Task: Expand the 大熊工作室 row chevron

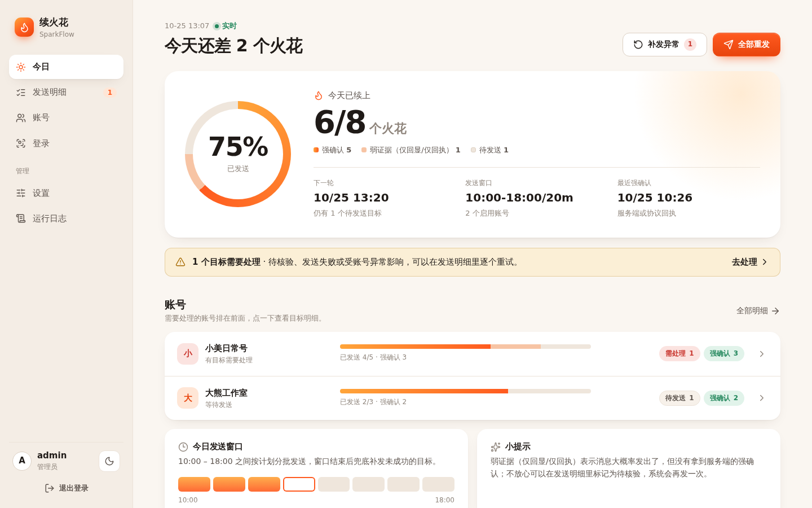Action: 761,398
